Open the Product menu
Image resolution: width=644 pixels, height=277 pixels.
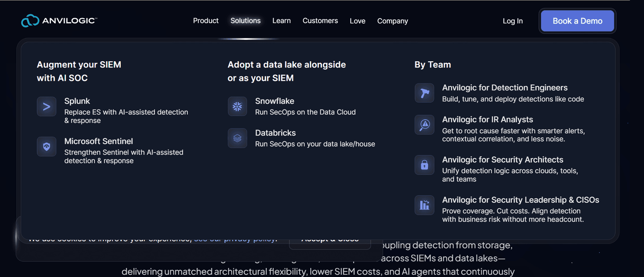tap(206, 21)
